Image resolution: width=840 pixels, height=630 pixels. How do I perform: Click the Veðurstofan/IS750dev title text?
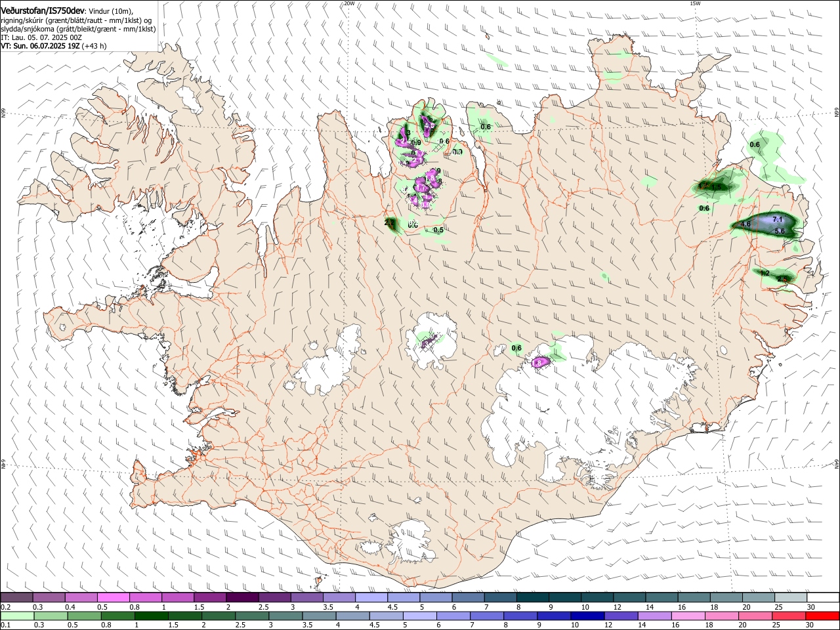pyautogui.click(x=43, y=11)
